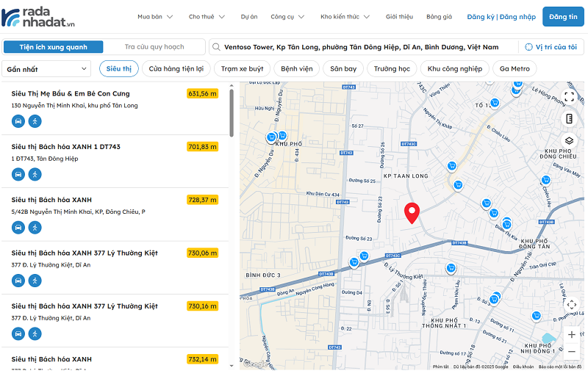
Task: Click walking icon under Bách hóa XANH 1 DT743
Action: tap(35, 174)
